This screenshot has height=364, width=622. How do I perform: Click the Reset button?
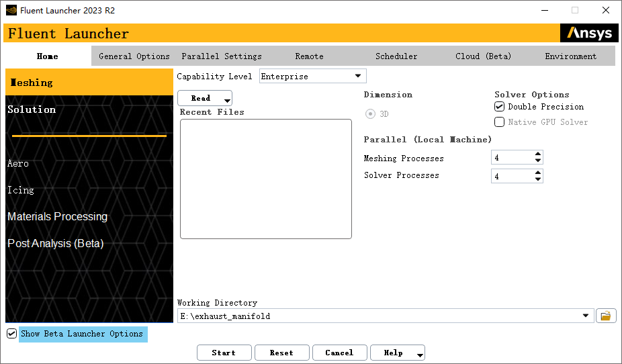[x=281, y=353]
